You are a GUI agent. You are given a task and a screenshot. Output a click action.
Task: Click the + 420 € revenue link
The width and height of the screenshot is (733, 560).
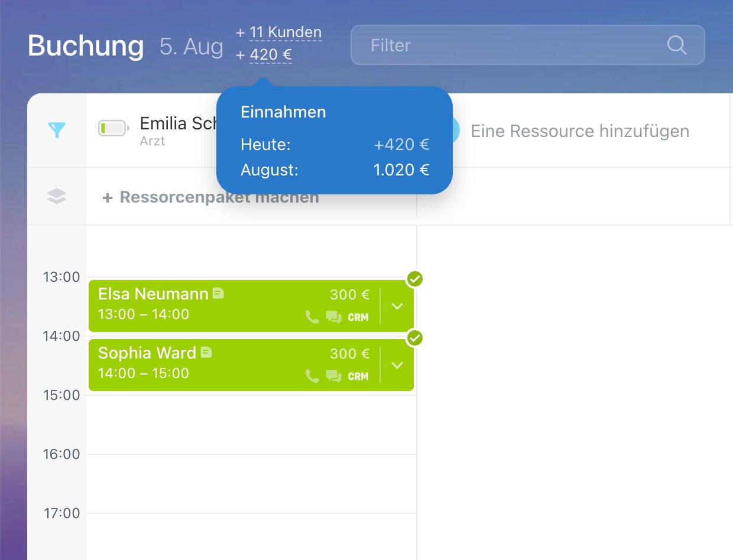(270, 56)
